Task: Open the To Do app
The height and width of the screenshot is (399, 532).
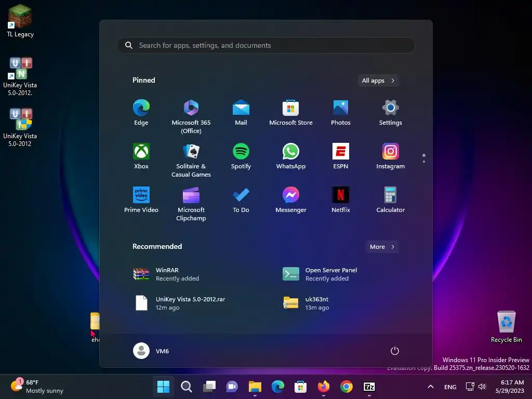Action: [241, 200]
